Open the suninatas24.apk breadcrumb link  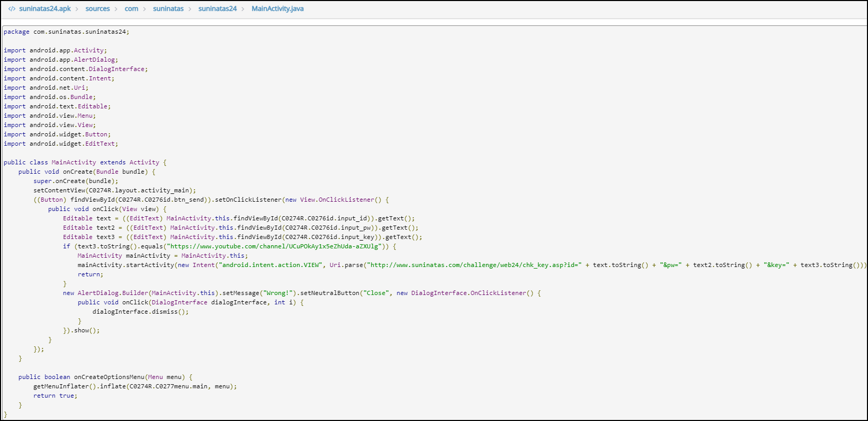coord(45,9)
